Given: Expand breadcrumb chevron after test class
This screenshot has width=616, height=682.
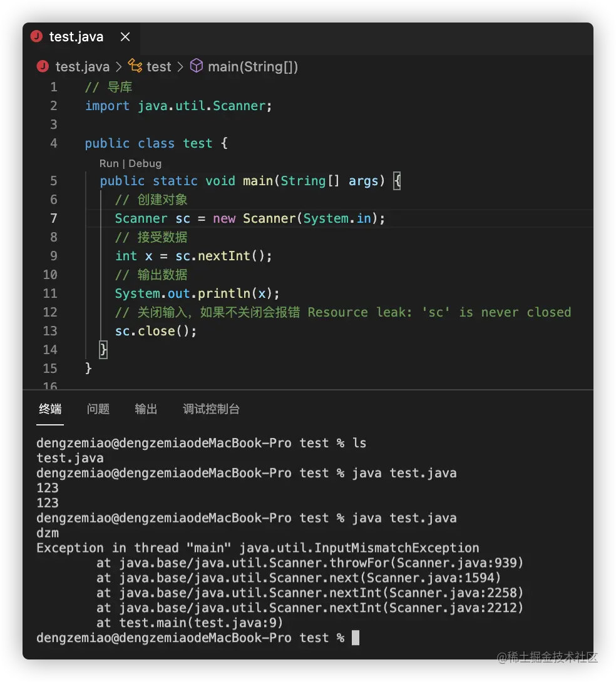Looking at the screenshot, I should point(180,66).
